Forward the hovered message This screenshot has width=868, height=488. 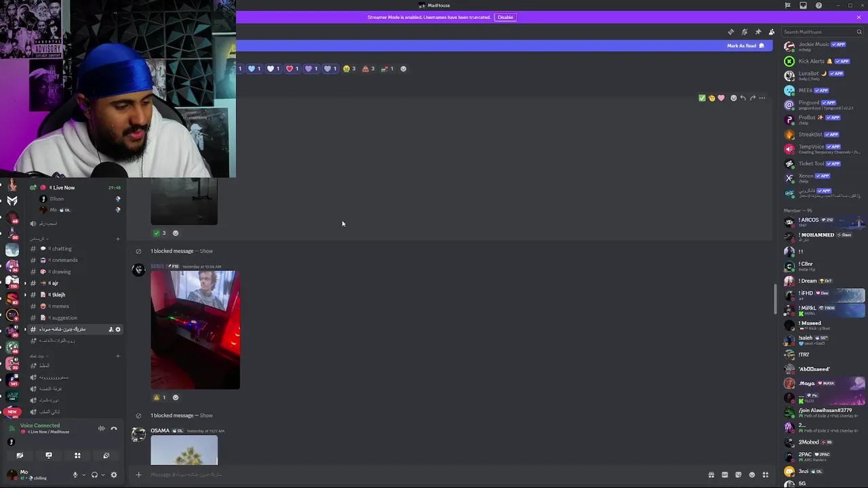752,98
